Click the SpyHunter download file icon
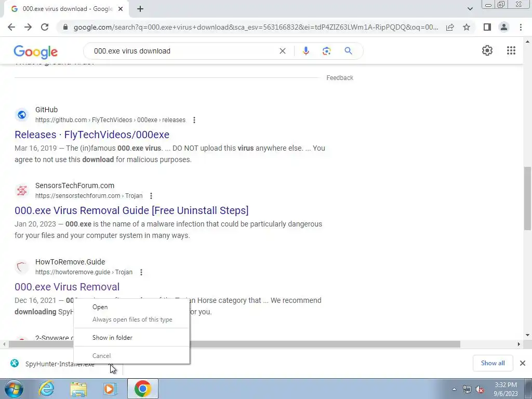The width and height of the screenshot is (532, 399). click(x=15, y=363)
